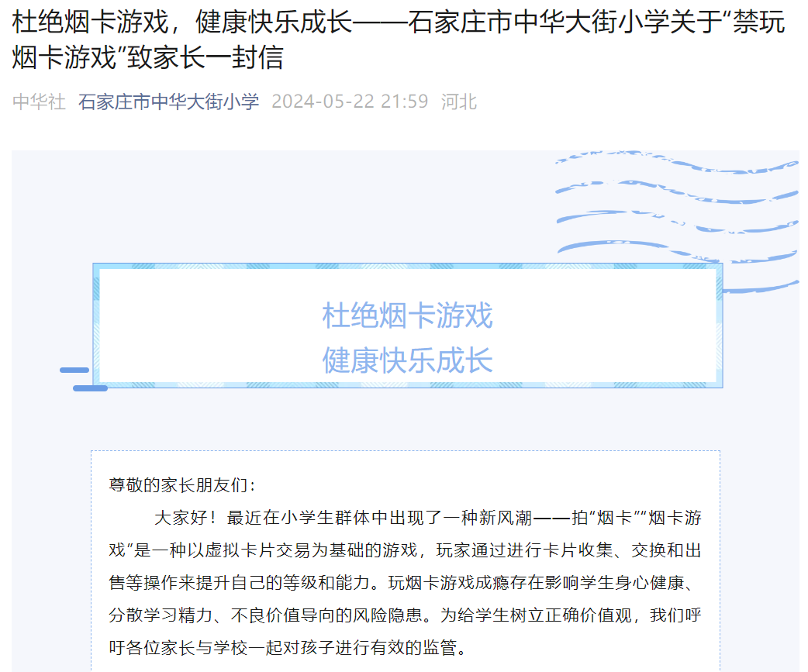Open the 石家庄市中华大街小学 account link
808x672 pixels.
pyautogui.click(x=168, y=102)
